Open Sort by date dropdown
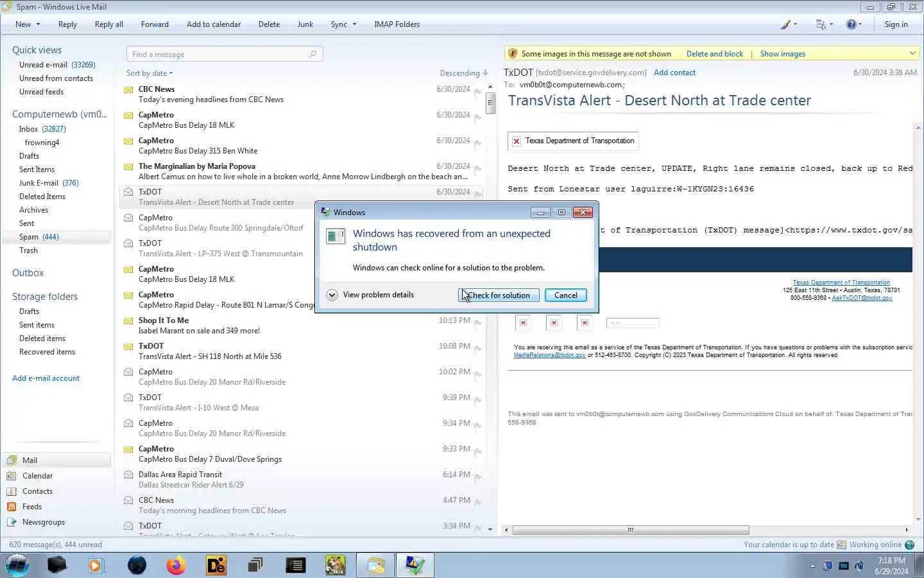924x578 pixels. pos(150,73)
